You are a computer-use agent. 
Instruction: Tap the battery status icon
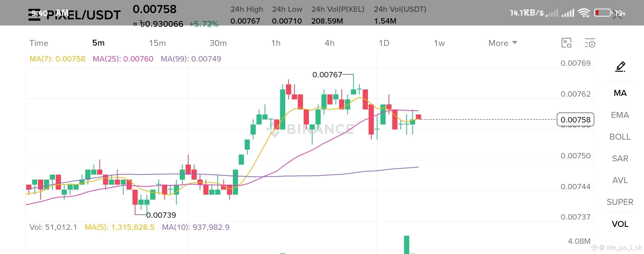(603, 13)
